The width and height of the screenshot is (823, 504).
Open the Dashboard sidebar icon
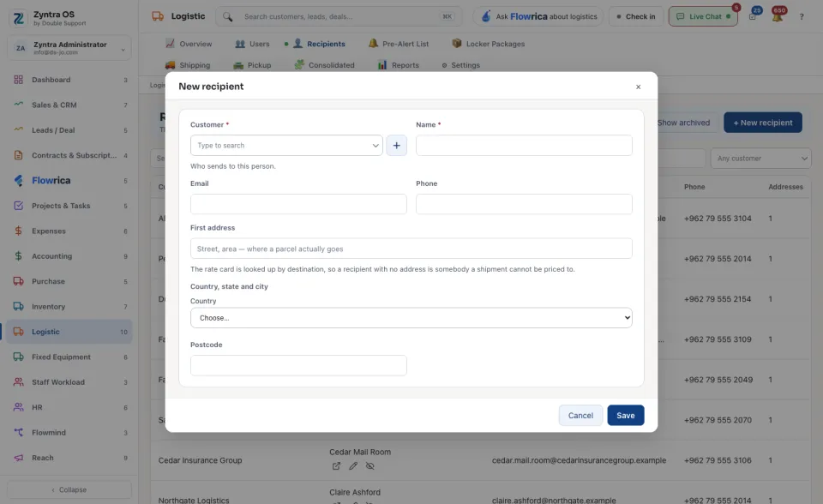18,80
